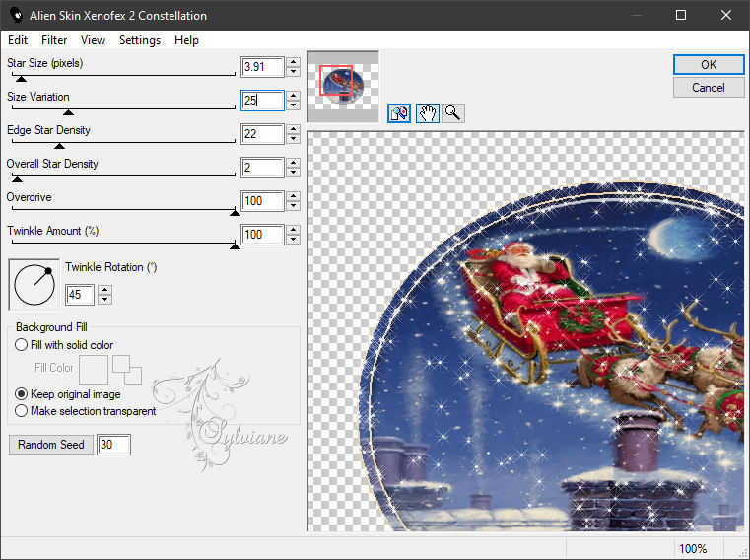Image resolution: width=750 pixels, height=560 pixels.
Task: Increase Edge Star Density spinner
Action: [x=294, y=129]
